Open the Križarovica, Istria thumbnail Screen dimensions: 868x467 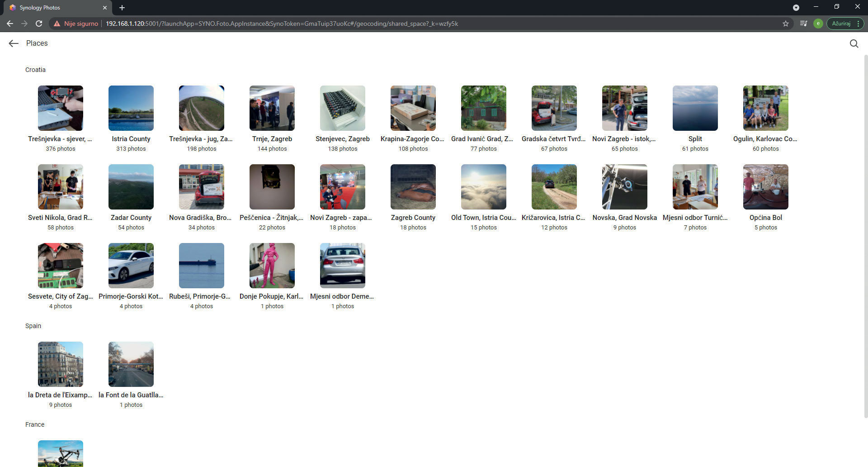[x=554, y=187]
